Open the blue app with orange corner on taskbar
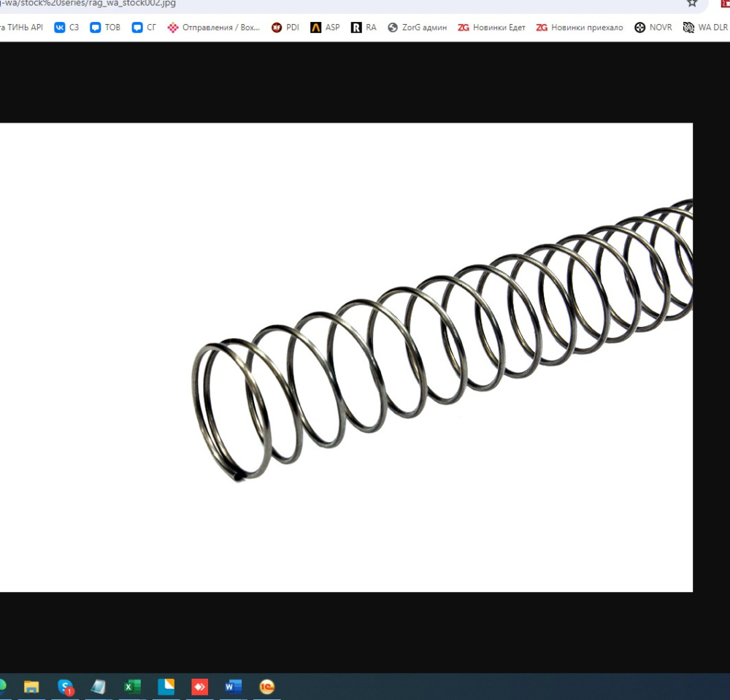 click(166, 687)
